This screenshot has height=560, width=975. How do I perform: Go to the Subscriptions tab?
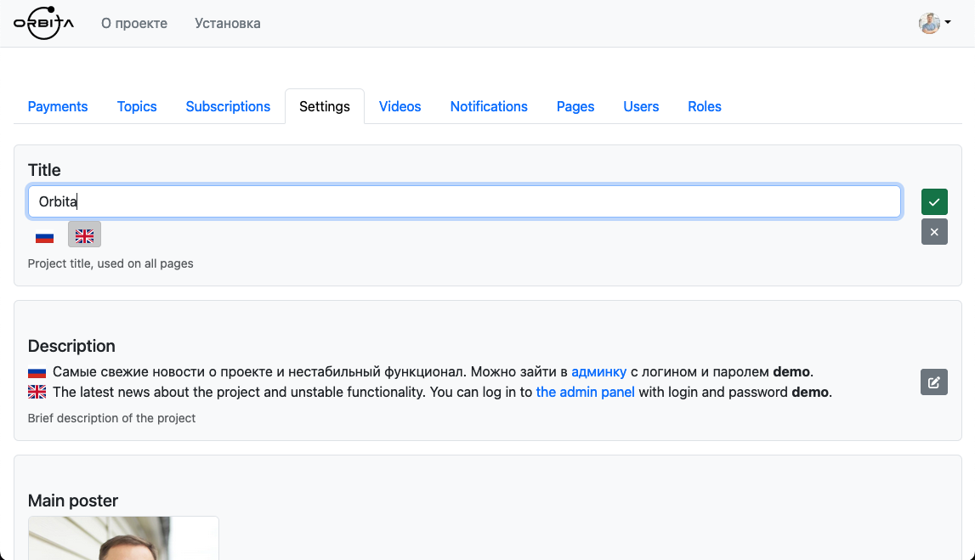coord(228,107)
